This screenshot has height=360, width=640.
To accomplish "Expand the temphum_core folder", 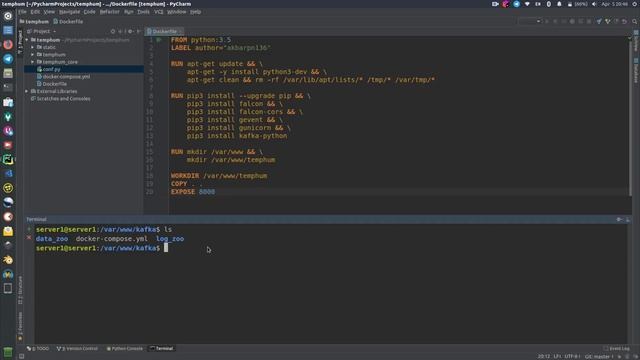I will point(33,62).
